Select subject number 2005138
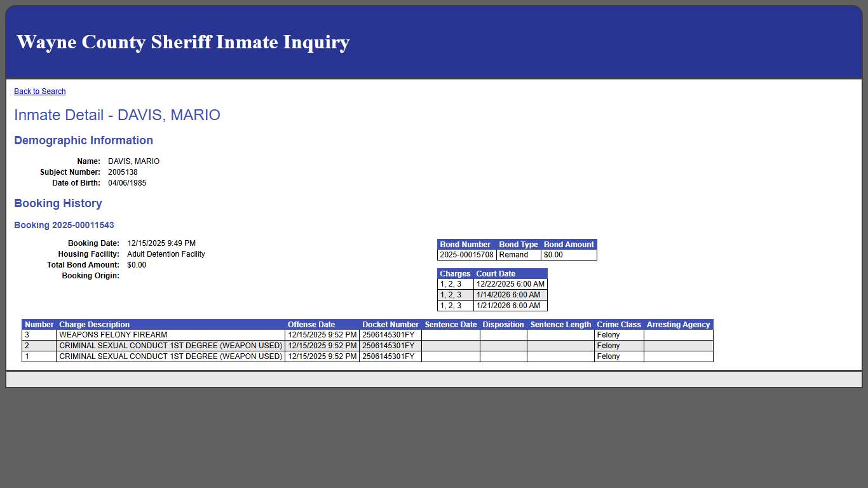This screenshot has width=868, height=488. (123, 172)
